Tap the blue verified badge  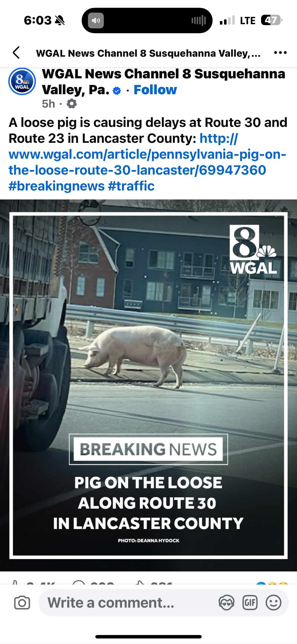[117, 91]
